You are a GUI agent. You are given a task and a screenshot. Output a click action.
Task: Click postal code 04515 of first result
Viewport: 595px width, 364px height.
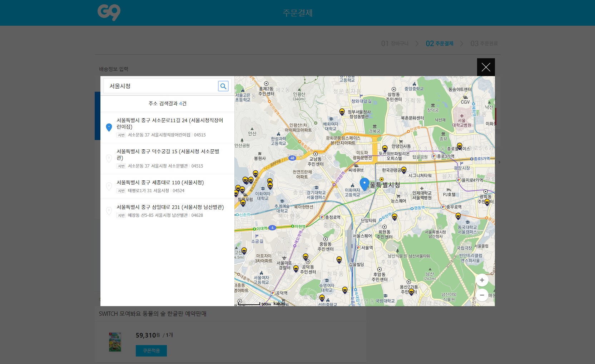pos(200,135)
